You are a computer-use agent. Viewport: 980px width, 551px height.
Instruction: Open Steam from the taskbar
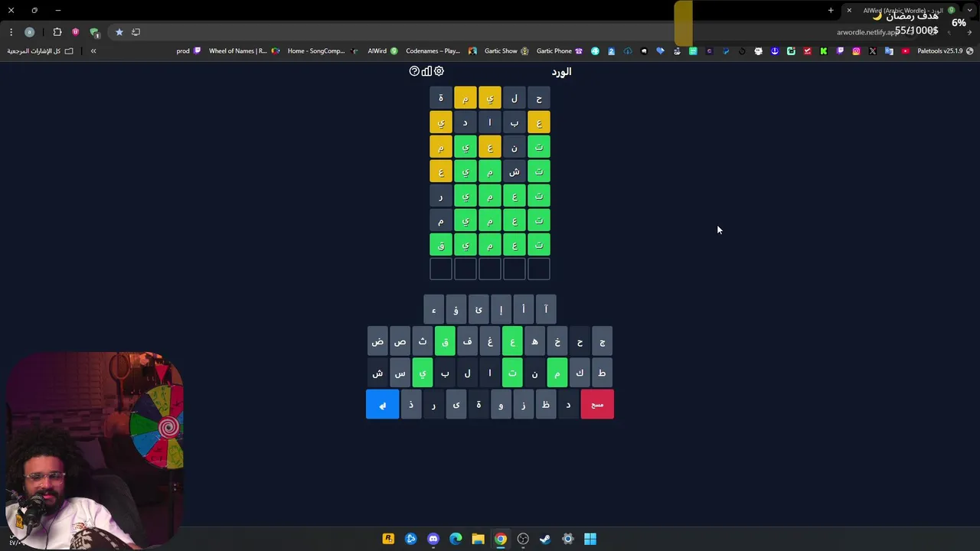tap(545, 539)
